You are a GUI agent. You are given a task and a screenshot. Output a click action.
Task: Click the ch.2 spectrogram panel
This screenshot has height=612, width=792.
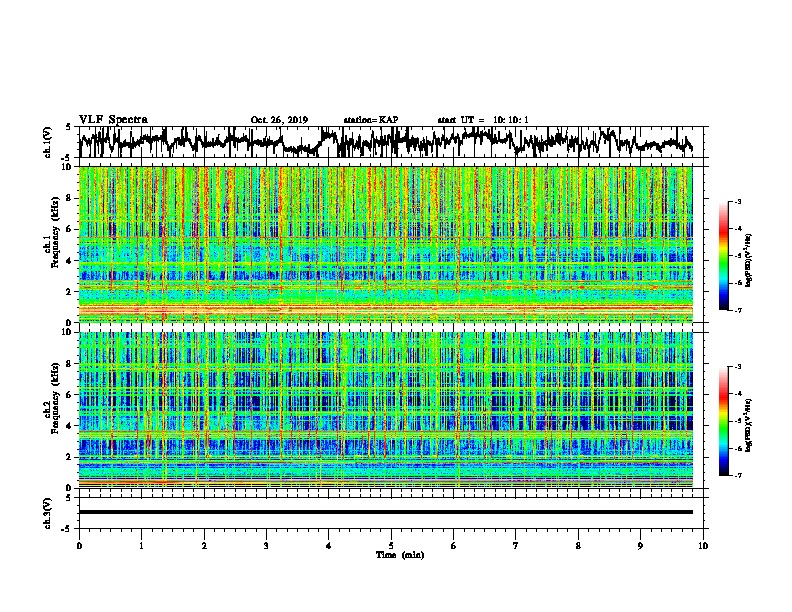pyautogui.click(x=385, y=410)
